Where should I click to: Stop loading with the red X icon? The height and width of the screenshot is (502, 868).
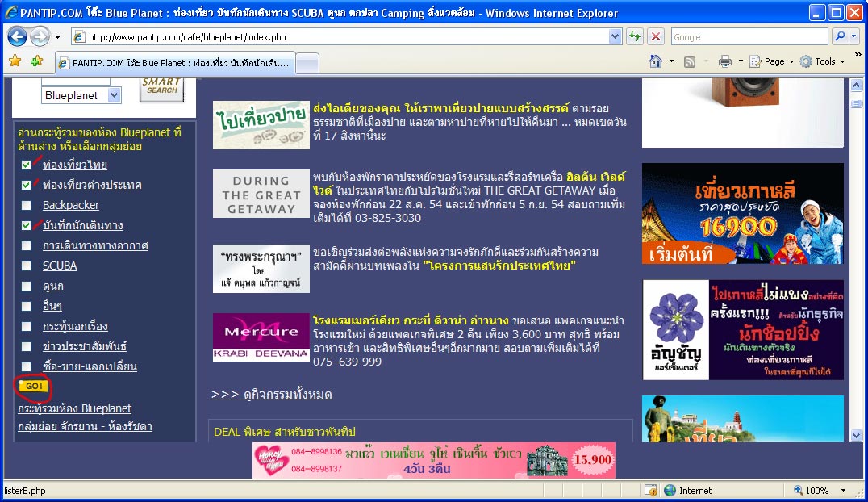point(655,36)
